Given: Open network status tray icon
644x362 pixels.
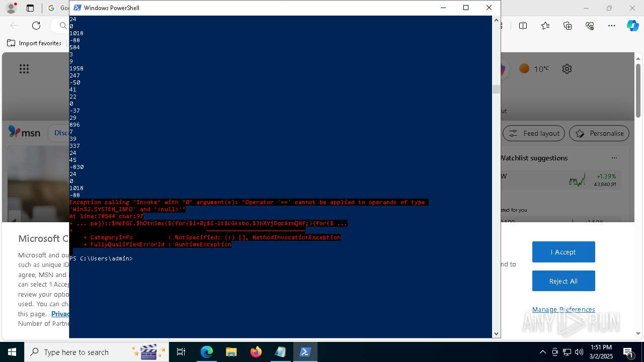Looking at the screenshot, I should (567, 352).
